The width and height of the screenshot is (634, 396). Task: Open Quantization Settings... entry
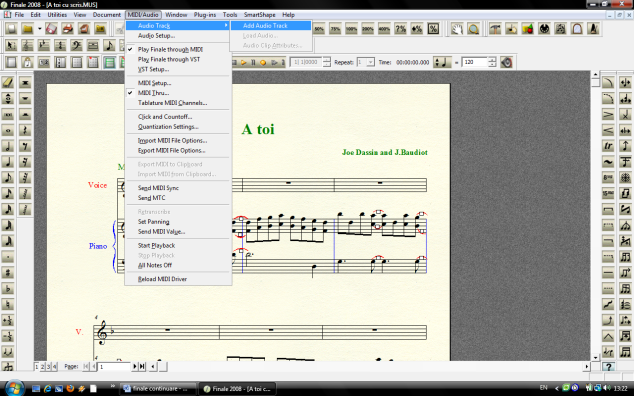(x=178, y=127)
